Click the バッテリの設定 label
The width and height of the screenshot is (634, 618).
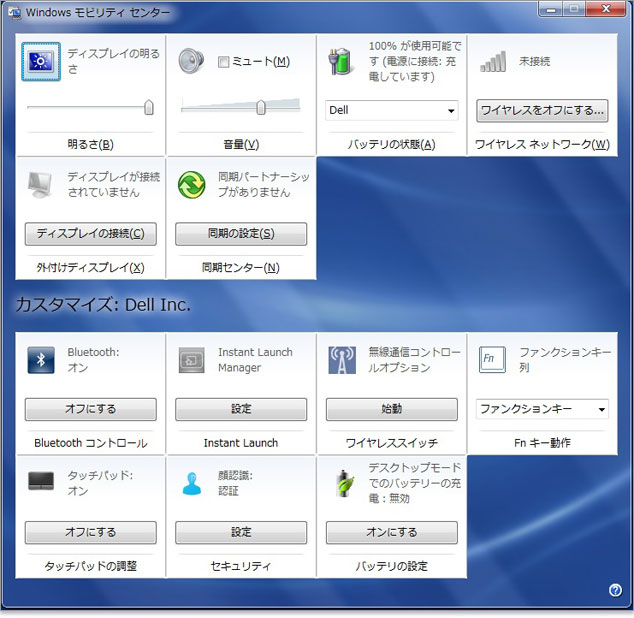click(x=391, y=566)
